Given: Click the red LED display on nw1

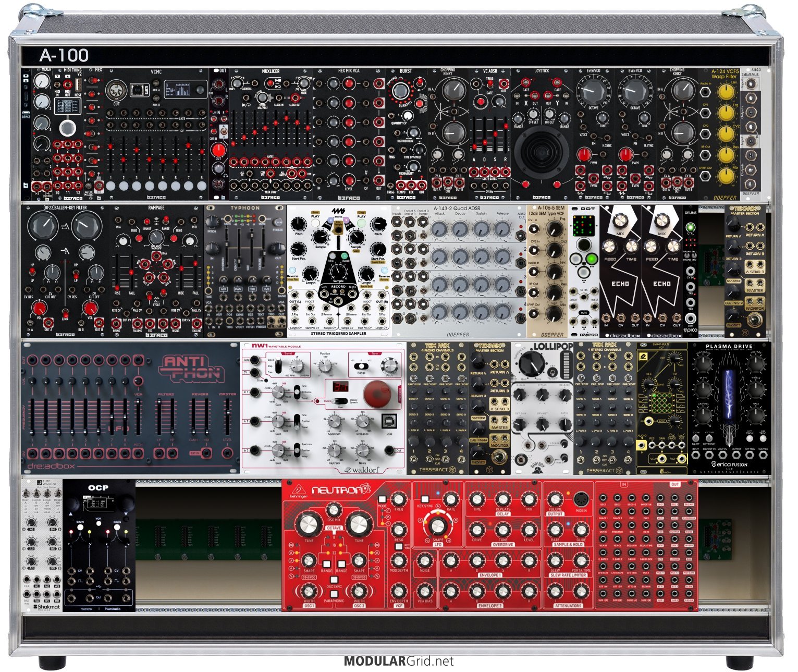Looking at the screenshot, I should 341,387.
